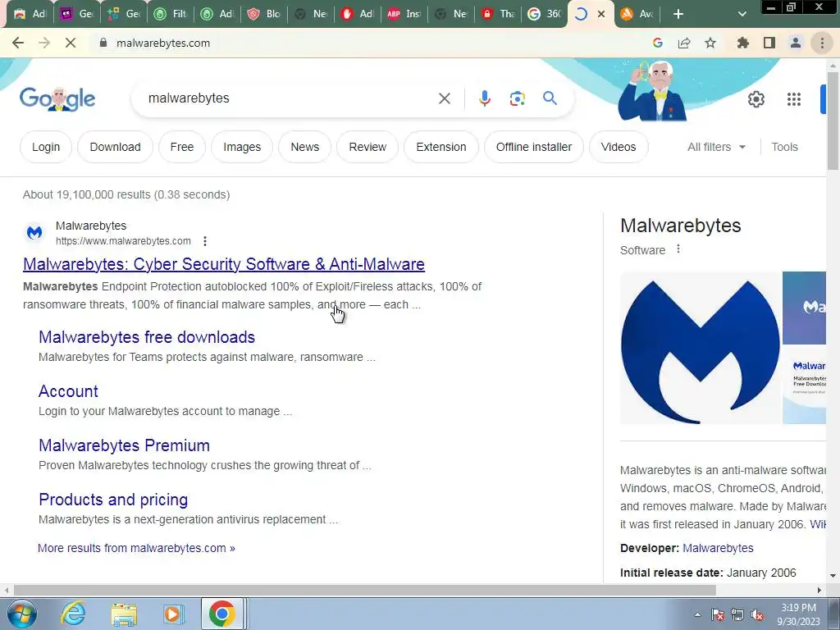Open File Explorer from taskbar
The image size is (840, 630).
click(123, 614)
